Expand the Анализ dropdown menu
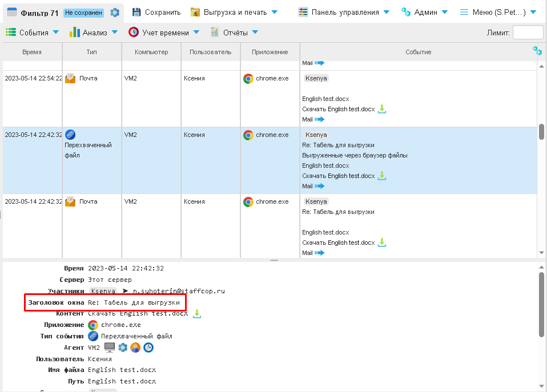 [x=93, y=33]
